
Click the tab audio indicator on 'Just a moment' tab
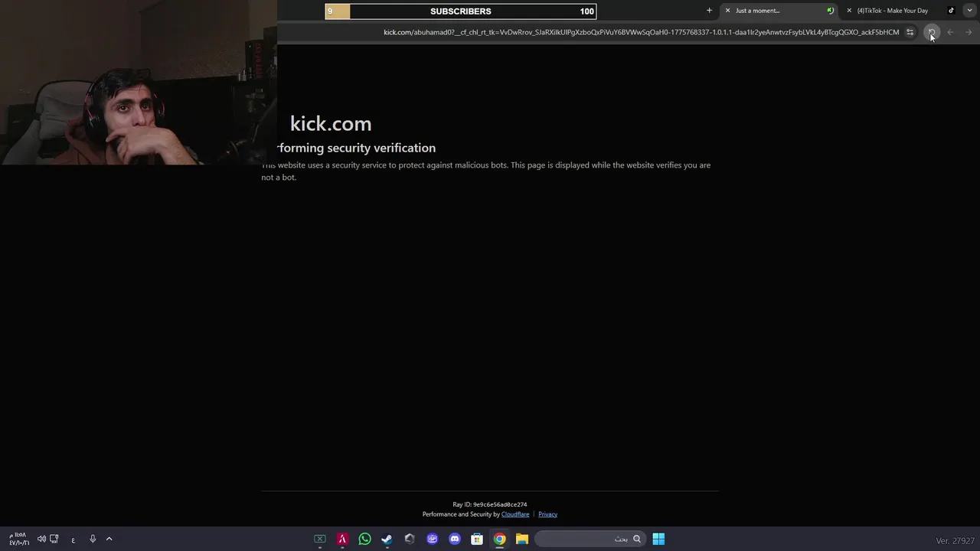tap(830, 11)
